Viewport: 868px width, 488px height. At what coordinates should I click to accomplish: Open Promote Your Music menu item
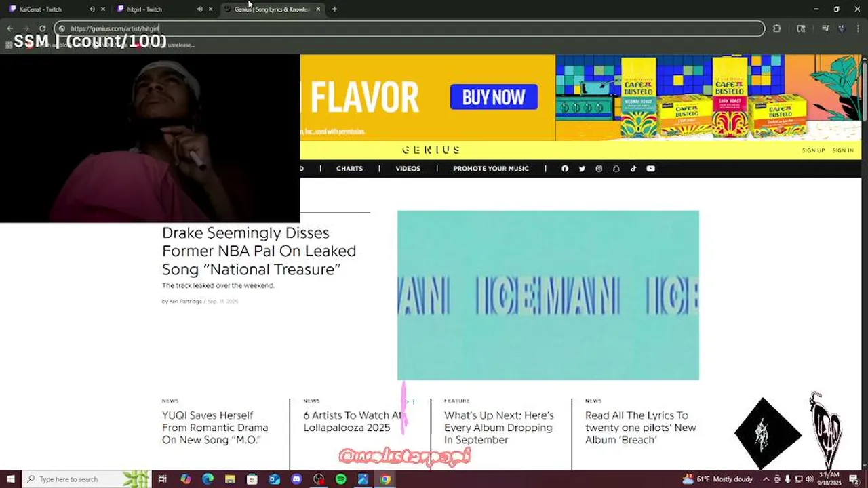tap(491, 169)
